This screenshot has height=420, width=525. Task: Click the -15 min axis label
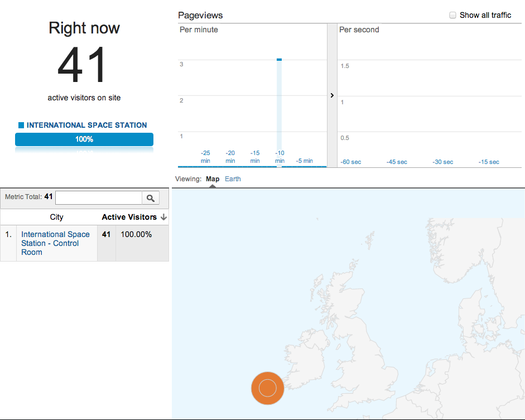255,157
